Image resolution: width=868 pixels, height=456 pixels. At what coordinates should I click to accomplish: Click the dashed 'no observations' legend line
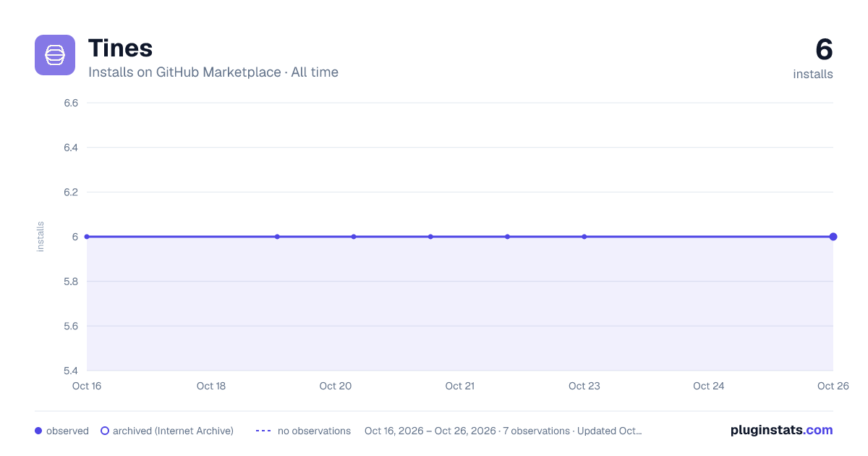click(263, 431)
